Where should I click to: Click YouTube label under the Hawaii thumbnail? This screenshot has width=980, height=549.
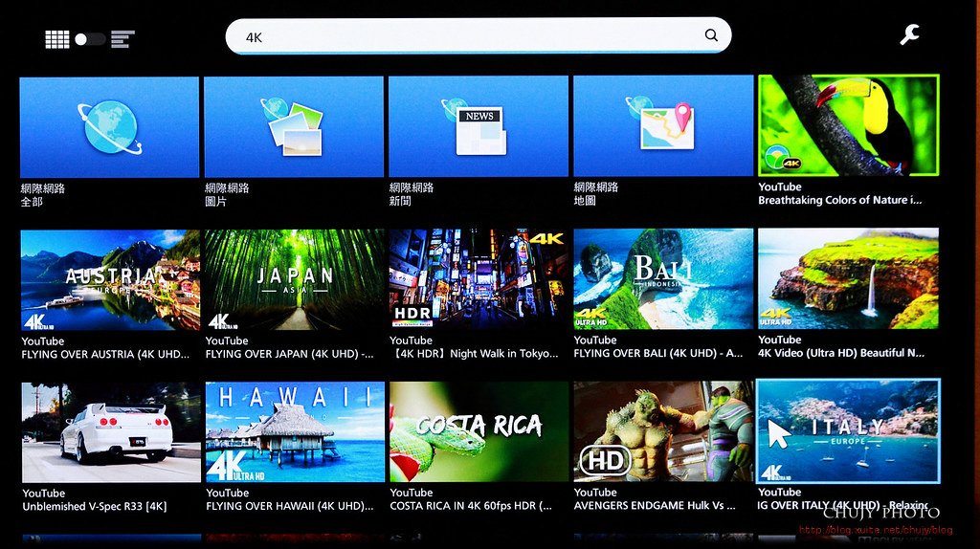228,493
